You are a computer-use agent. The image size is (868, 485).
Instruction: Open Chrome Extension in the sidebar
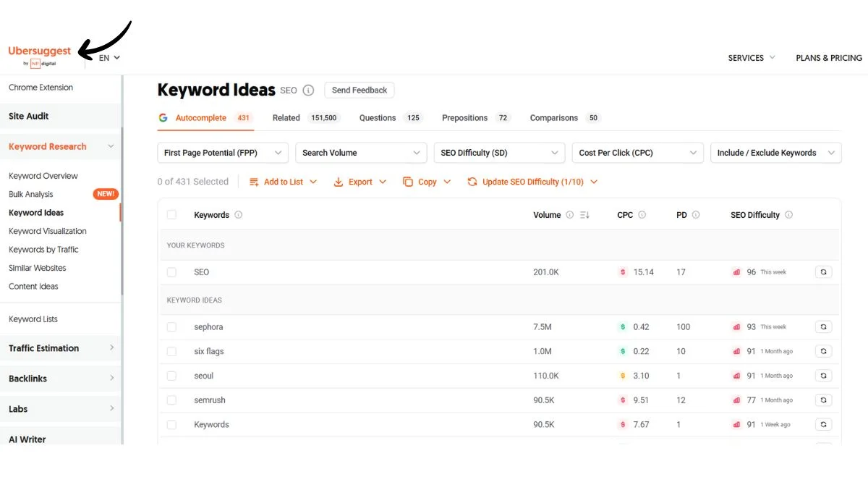coord(41,88)
